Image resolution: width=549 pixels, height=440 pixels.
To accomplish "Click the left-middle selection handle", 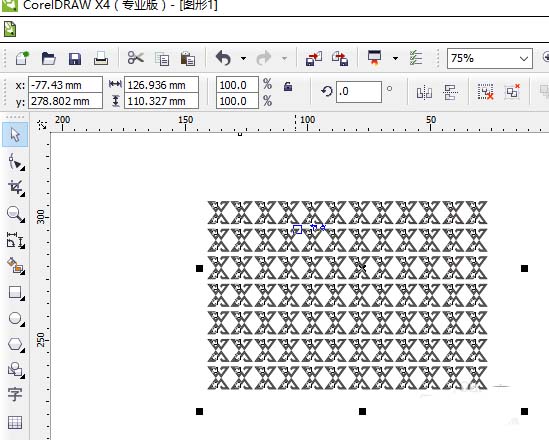I will (199, 268).
